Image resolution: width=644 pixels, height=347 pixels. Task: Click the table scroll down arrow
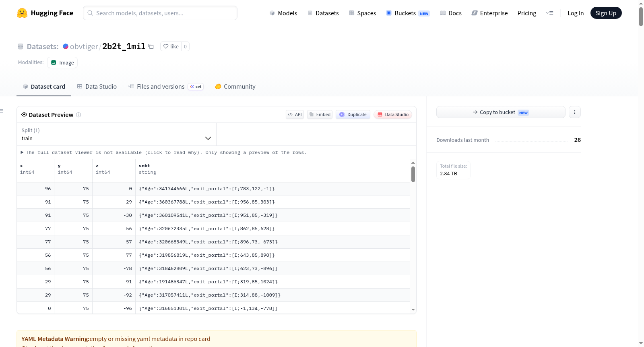pos(413,310)
